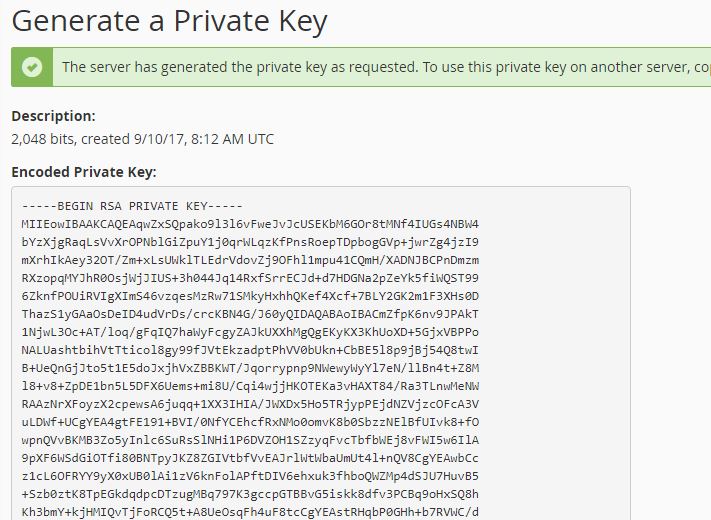The height and width of the screenshot is (520, 711).
Task: Click the key line starting uLDWf+UCgYEA4gt
Action: [x=250, y=422]
